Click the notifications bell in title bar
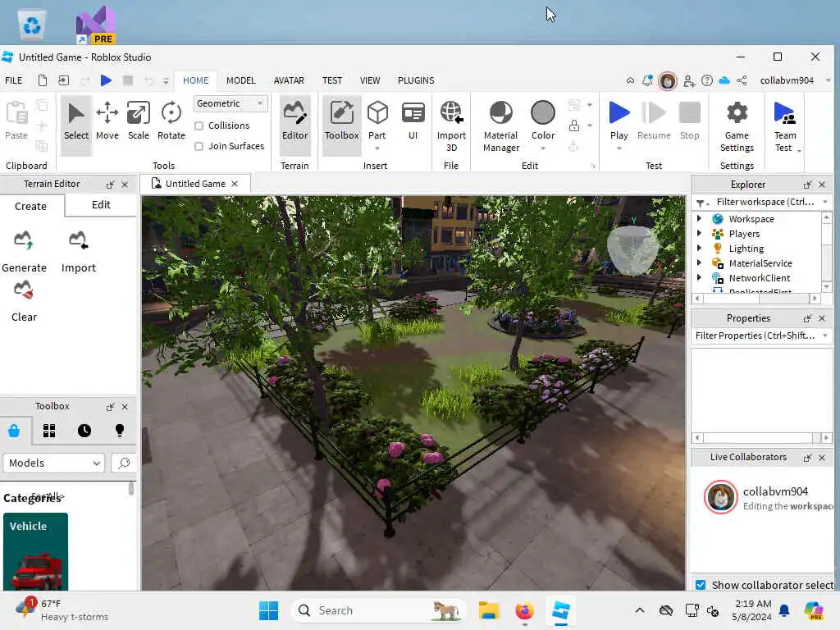Viewport: 840px width, 630px height. pyautogui.click(x=648, y=80)
